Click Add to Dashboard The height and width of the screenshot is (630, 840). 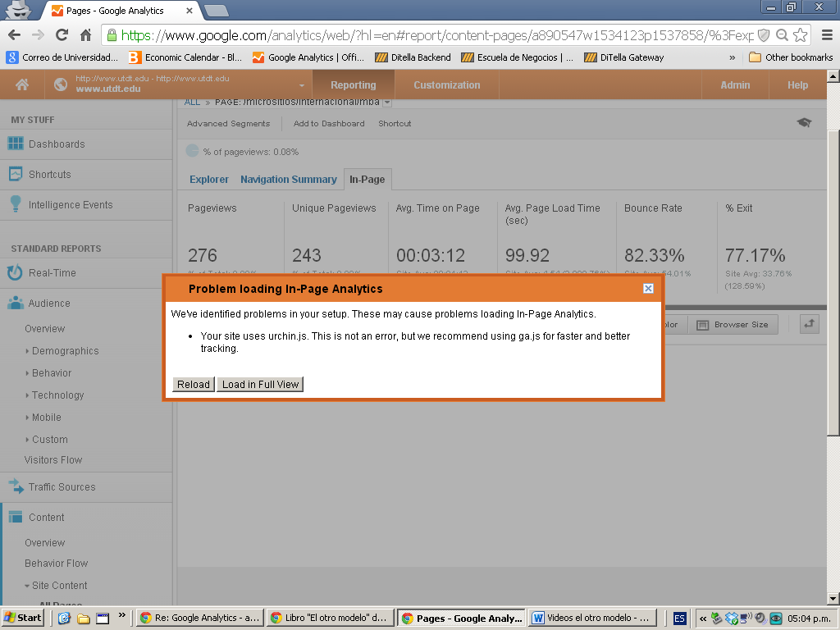(x=329, y=124)
